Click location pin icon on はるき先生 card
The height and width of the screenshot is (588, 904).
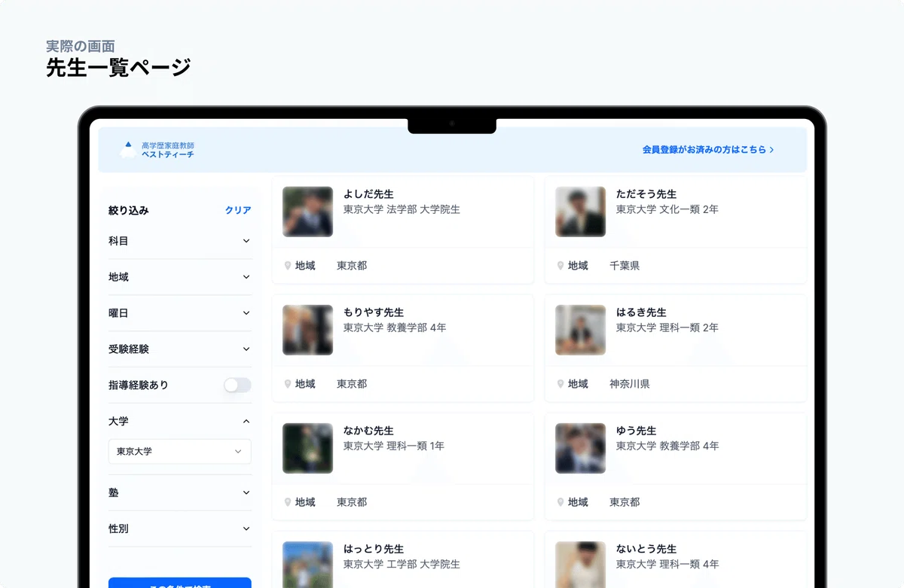tap(560, 384)
